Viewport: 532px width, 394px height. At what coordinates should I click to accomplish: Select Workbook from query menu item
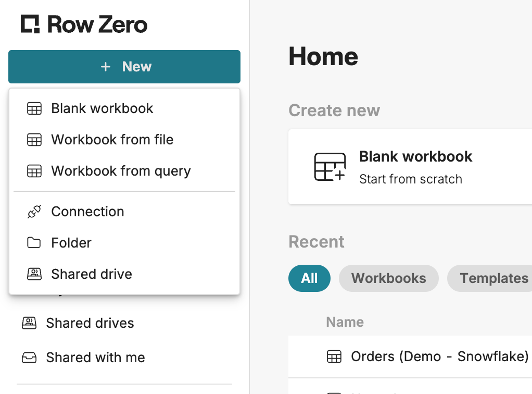point(124,171)
